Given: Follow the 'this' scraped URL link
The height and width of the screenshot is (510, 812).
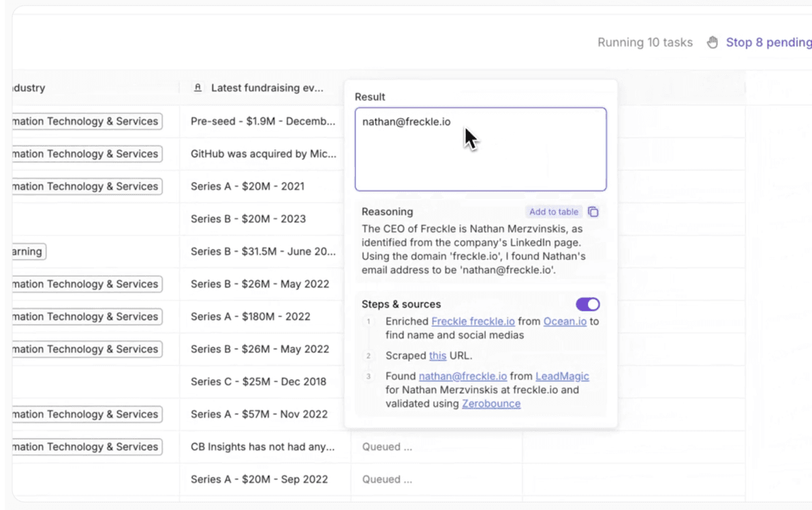Looking at the screenshot, I should pos(437,355).
